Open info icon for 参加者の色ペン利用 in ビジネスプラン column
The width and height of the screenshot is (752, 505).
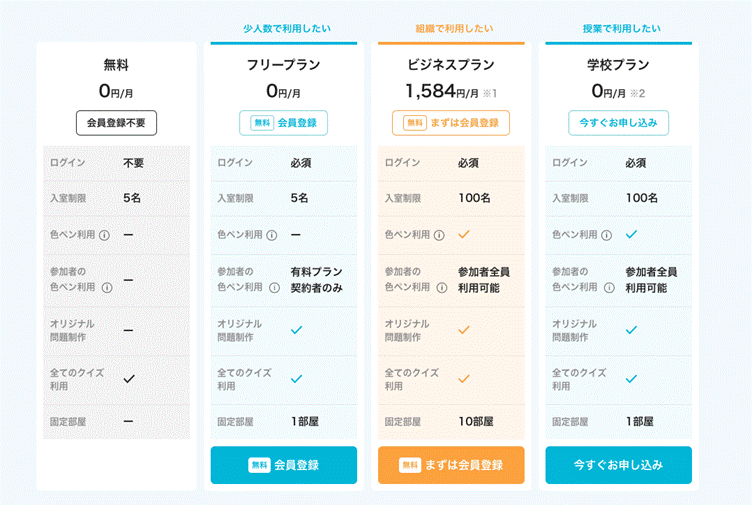442,287
